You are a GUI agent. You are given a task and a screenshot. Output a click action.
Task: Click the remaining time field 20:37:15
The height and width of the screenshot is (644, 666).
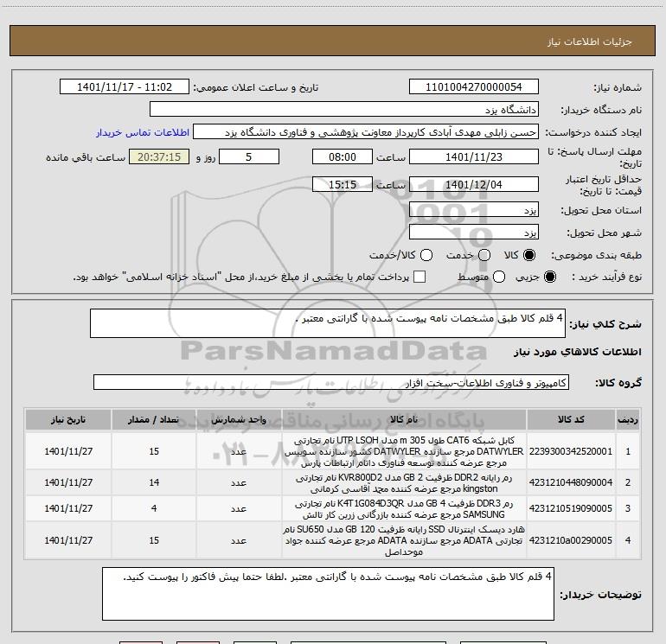(x=159, y=156)
